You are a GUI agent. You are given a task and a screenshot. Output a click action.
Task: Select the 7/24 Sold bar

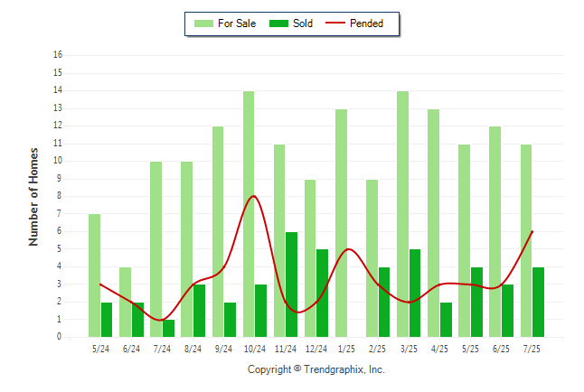pyautogui.click(x=168, y=329)
